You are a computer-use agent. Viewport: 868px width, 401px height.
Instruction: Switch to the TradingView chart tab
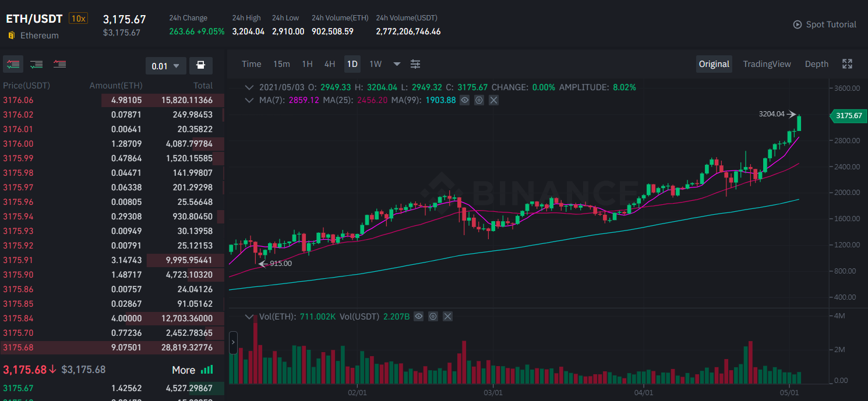pyautogui.click(x=767, y=64)
